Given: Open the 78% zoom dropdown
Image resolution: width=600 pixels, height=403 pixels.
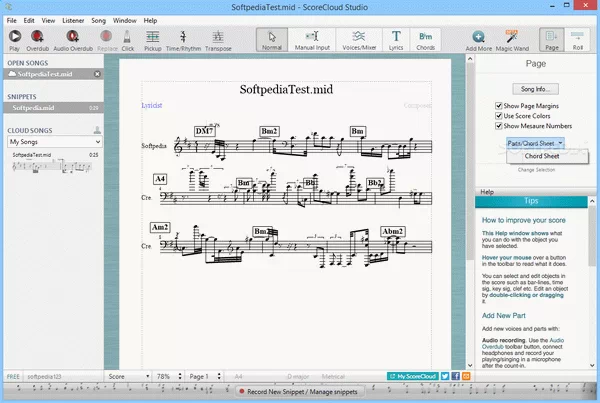Looking at the screenshot, I should point(169,375).
